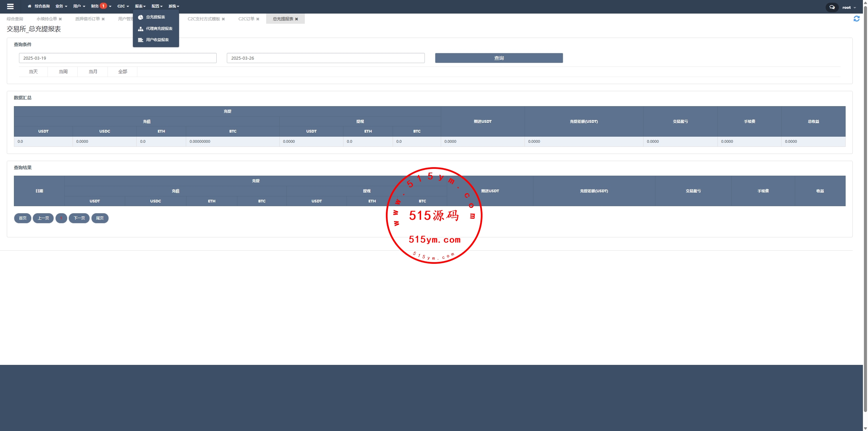Click the home icon beside 综合查询
This screenshot has height=431, width=868.
point(29,6)
